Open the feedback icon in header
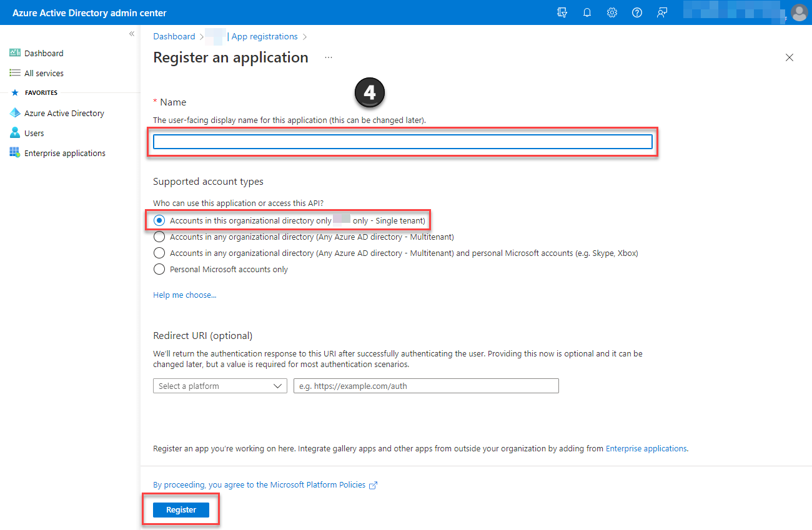The width and height of the screenshot is (812, 530). (x=662, y=12)
